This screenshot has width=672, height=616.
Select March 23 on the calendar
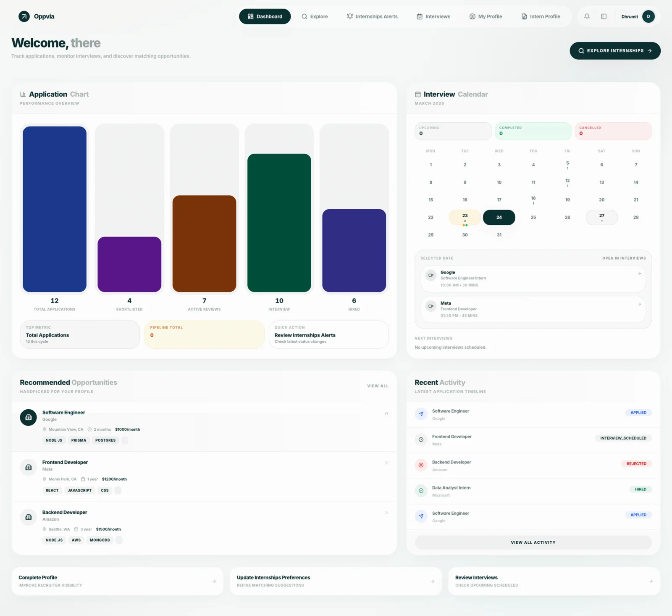(465, 218)
